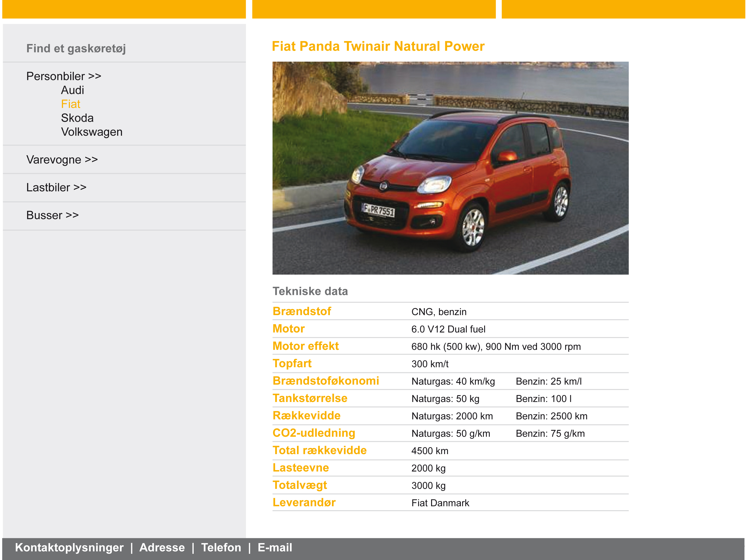Click the first yellow header tab
Viewport: 748px width, 560px height.
click(124, 9)
